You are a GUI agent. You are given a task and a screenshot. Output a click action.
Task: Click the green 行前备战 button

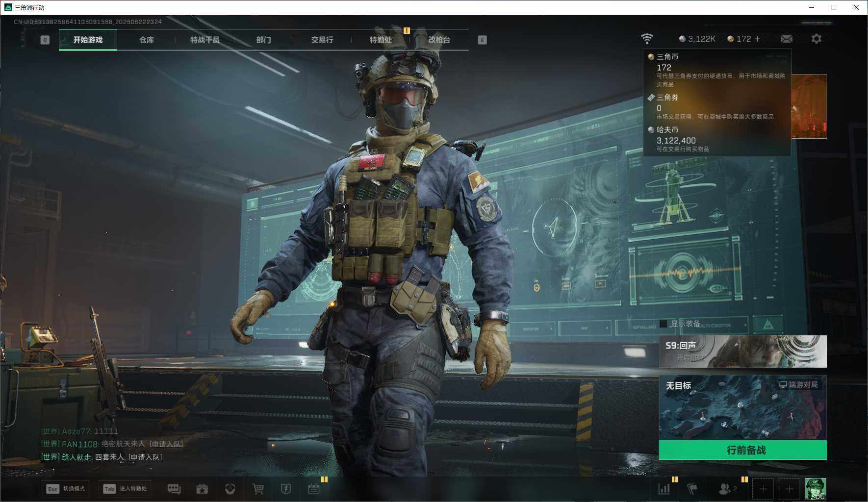point(742,450)
